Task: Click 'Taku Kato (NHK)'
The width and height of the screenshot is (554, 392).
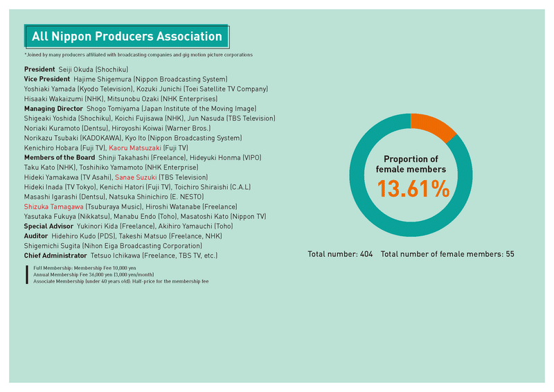Action: [50, 168]
